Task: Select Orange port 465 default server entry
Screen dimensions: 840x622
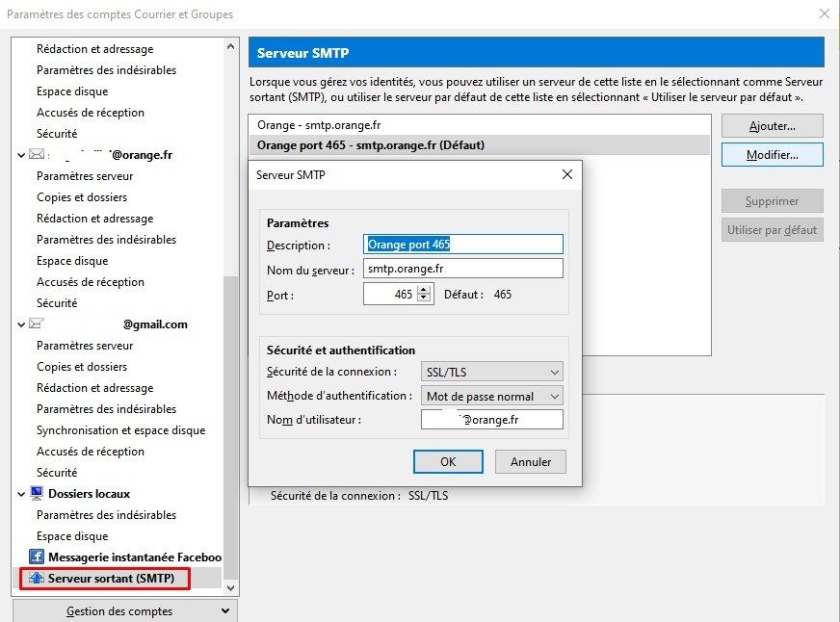Action: pyautogui.click(x=480, y=145)
